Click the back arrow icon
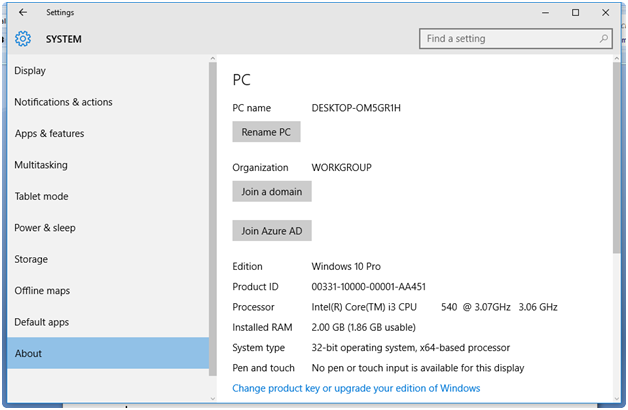This screenshot has height=410, width=628. tap(23, 13)
